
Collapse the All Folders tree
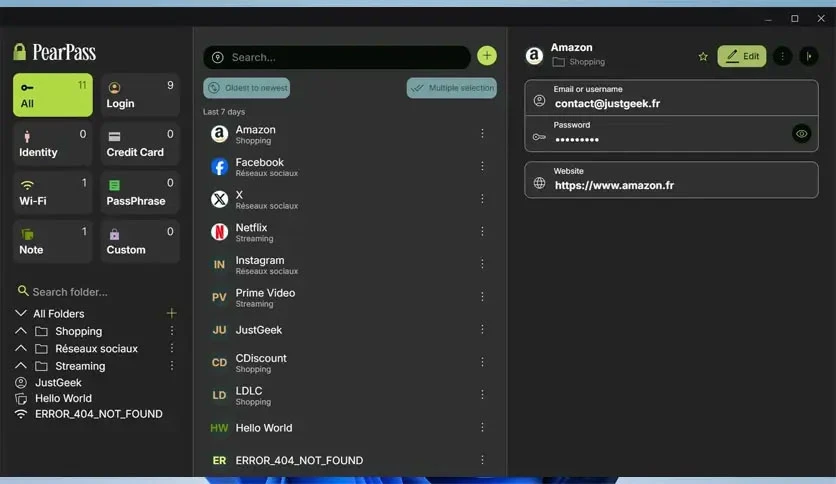point(21,313)
